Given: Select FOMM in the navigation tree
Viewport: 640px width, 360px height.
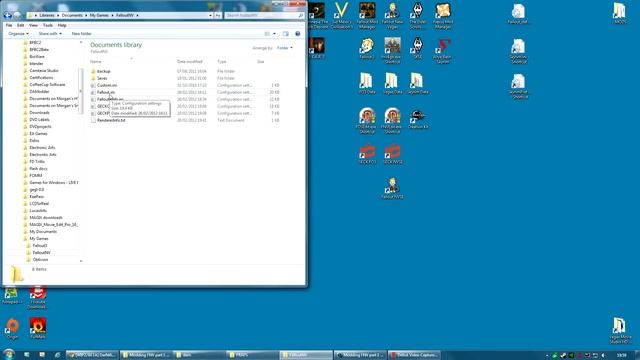Looking at the screenshot, I should pos(36,176).
